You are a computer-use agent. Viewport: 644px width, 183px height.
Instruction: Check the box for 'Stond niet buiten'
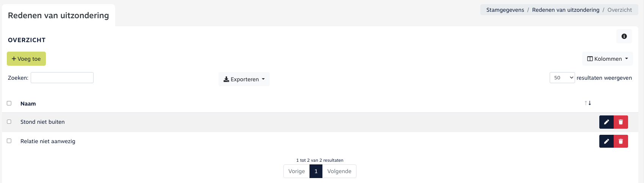[9, 122]
